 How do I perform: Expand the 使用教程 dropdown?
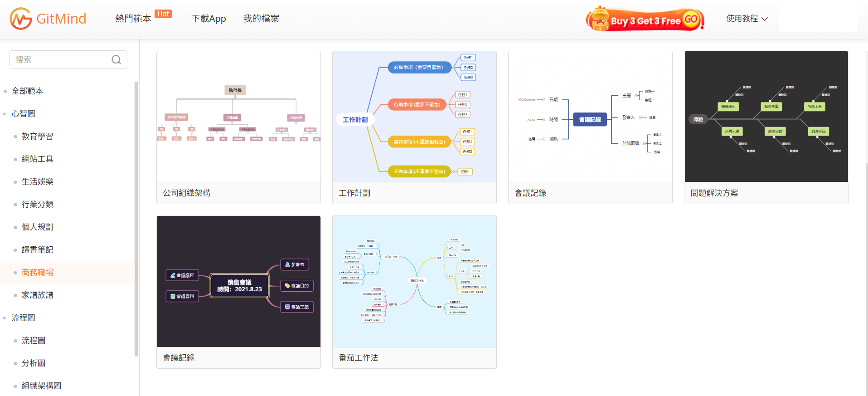pyautogui.click(x=747, y=19)
